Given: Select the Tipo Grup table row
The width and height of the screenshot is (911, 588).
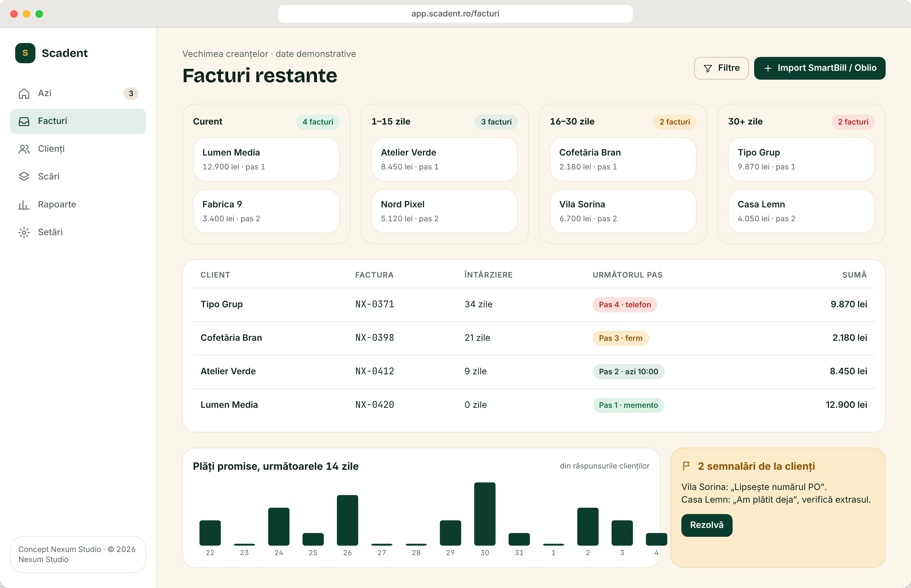Looking at the screenshot, I should tap(534, 305).
